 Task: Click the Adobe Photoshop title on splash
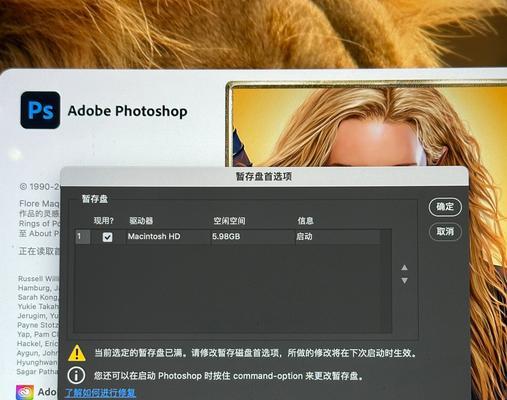click(127, 111)
